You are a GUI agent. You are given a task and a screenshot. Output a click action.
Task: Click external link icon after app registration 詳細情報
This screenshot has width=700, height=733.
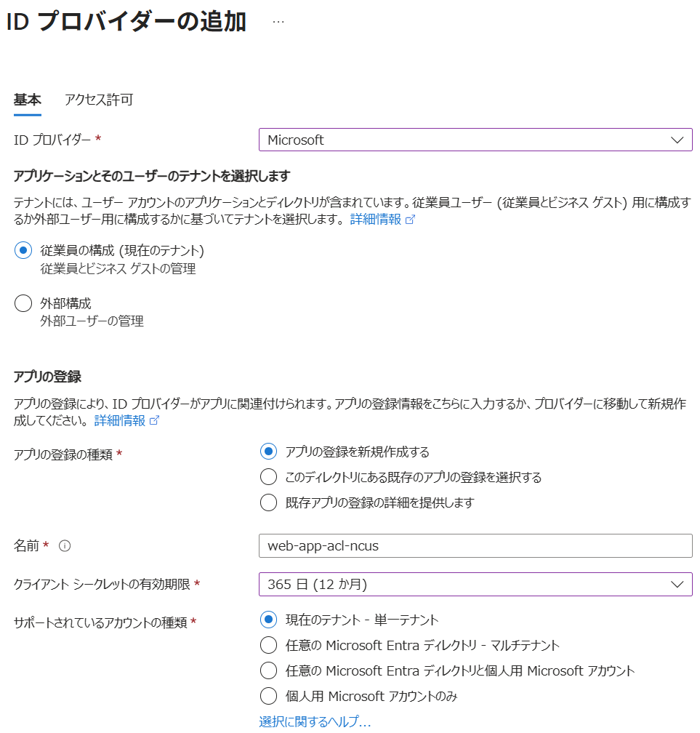coord(154,421)
